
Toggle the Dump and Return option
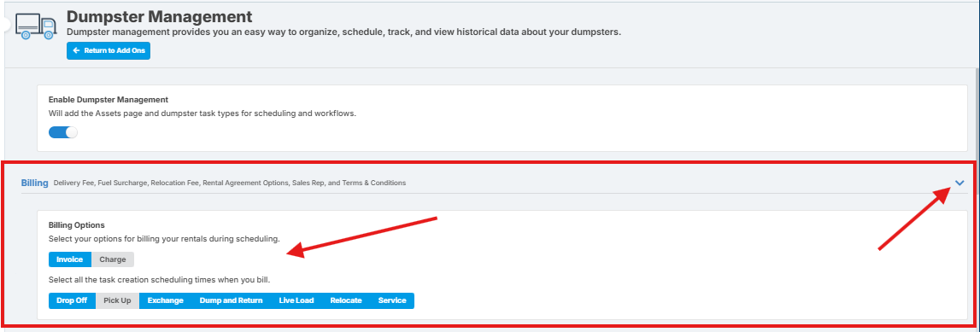click(x=232, y=300)
